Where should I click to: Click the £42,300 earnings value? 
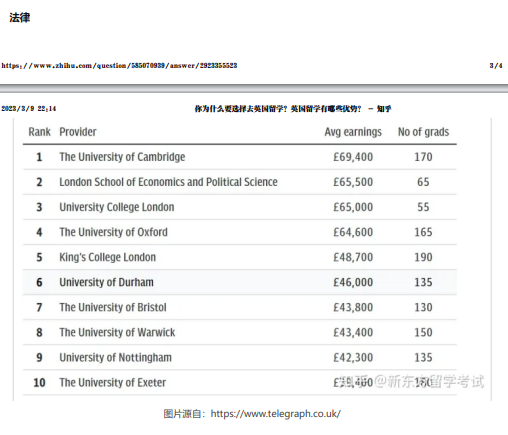tap(353, 358)
